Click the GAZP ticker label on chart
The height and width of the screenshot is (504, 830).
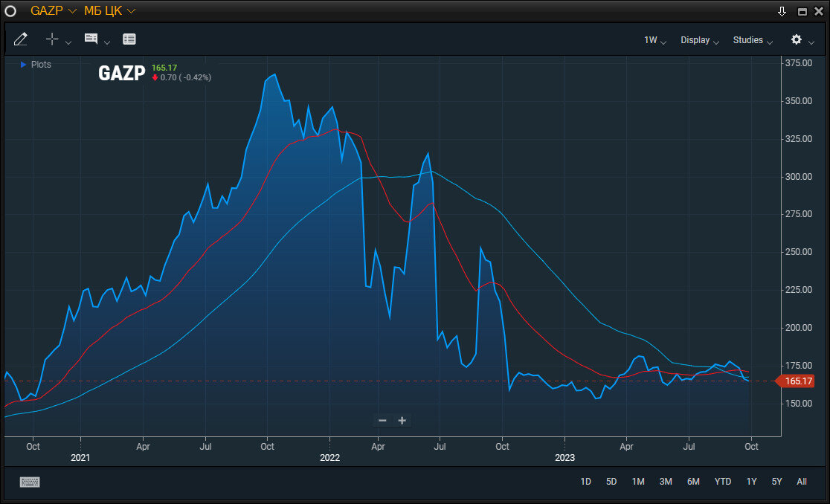click(x=122, y=73)
